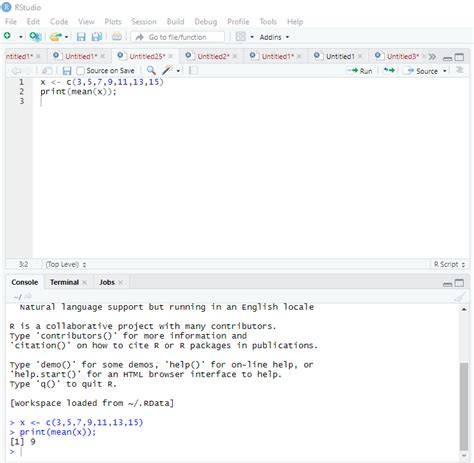Open the R Script file type selector
Screen dimensions: 474x463
(x=449, y=264)
